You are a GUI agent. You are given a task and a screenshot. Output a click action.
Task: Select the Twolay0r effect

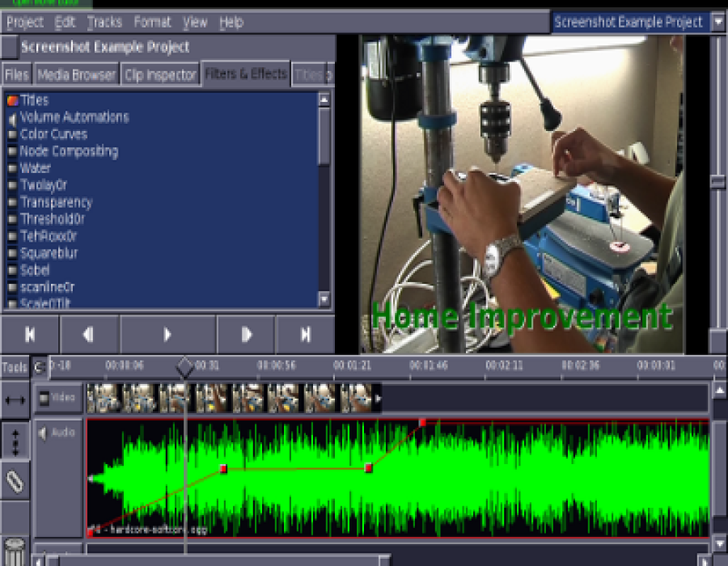[x=44, y=185]
